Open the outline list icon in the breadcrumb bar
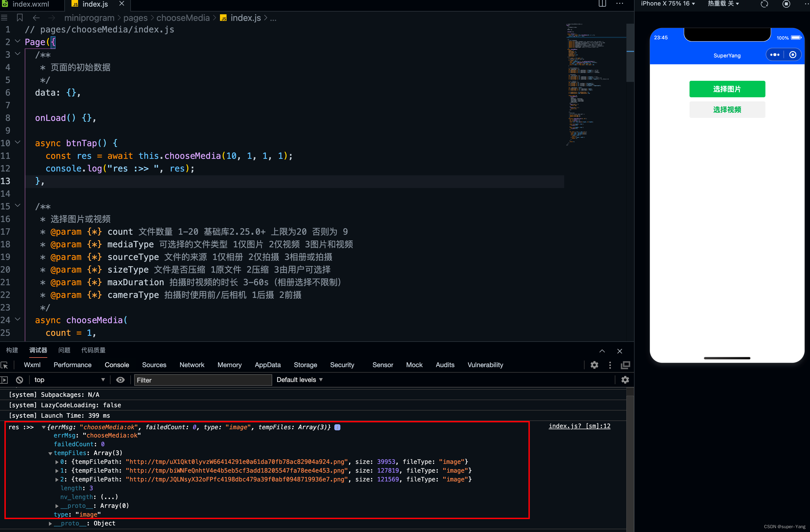This screenshot has width=810, height=532. point(4,18)
